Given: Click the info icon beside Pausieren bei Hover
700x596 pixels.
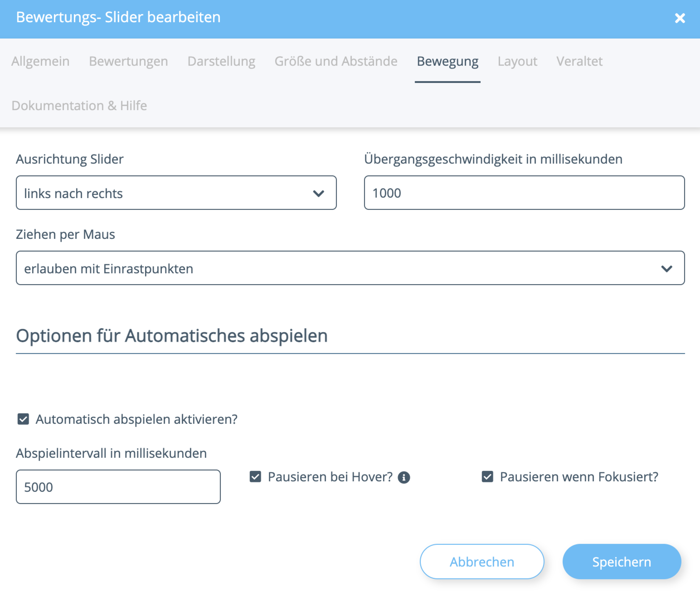Looking at the screenshot, I should click(x=404, y=477).
